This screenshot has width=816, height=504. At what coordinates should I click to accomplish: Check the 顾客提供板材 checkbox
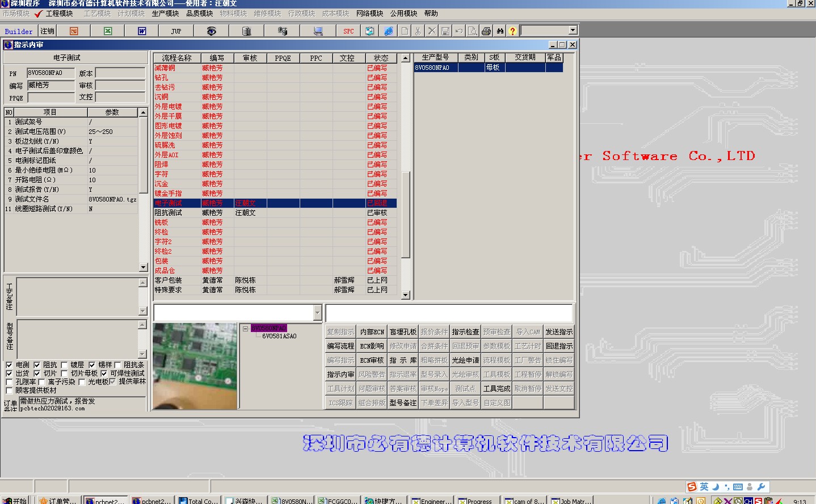coord(9,390)
